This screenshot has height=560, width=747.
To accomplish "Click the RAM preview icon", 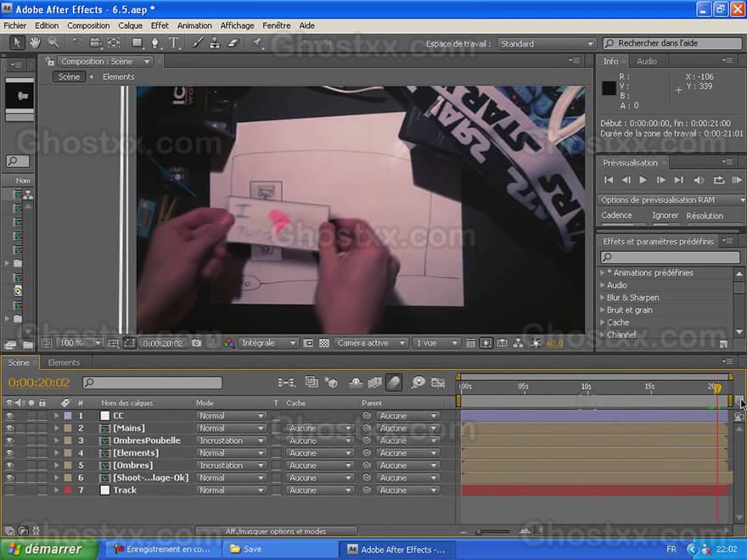I will pyautogui.click(x=737, y=180).
